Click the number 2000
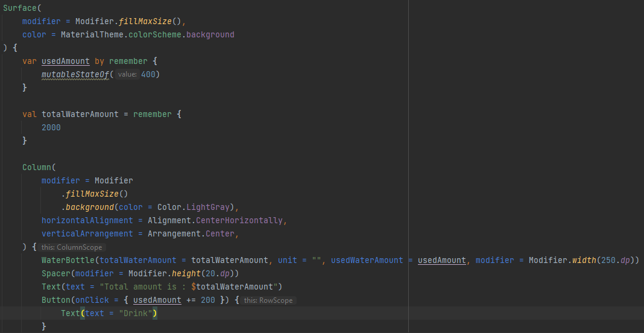This screenshot has width=644, height=333. [x=51, y=127]
